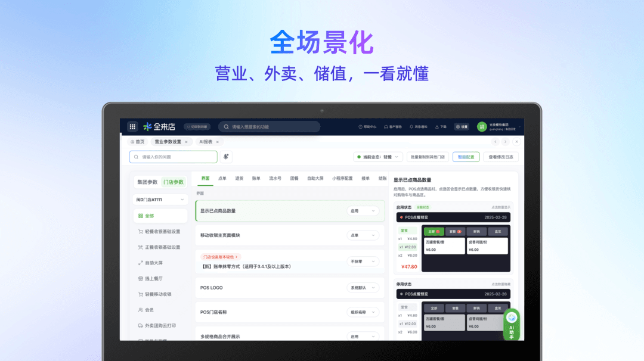Click the 五罐套餐 card in 启用状态 preview

[x=444, y=245]
